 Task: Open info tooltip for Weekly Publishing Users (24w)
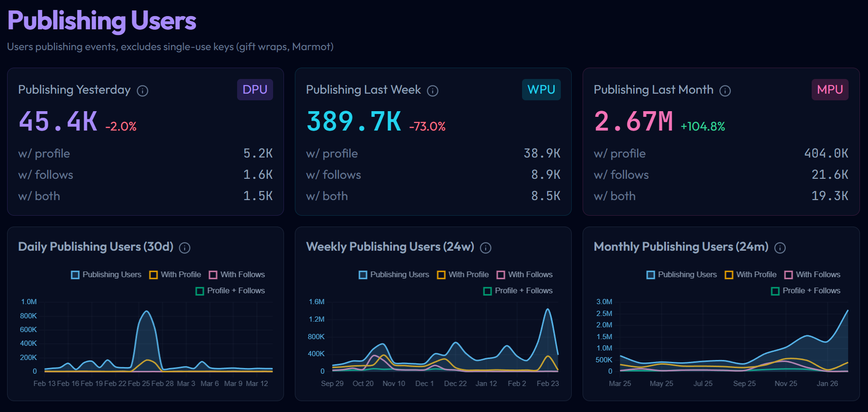click(486, 248)
